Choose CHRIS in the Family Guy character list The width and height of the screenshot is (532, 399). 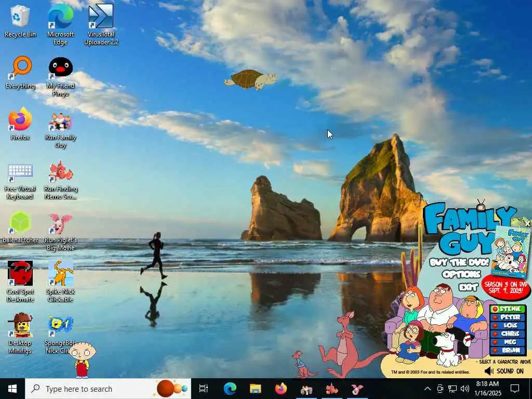coord(508,334)
